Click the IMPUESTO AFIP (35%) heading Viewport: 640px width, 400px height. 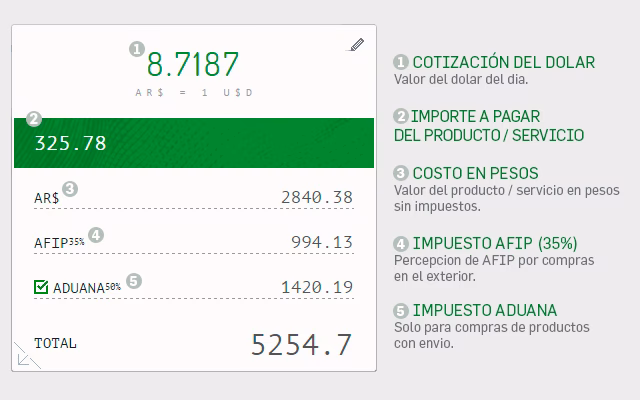(494, 243)
